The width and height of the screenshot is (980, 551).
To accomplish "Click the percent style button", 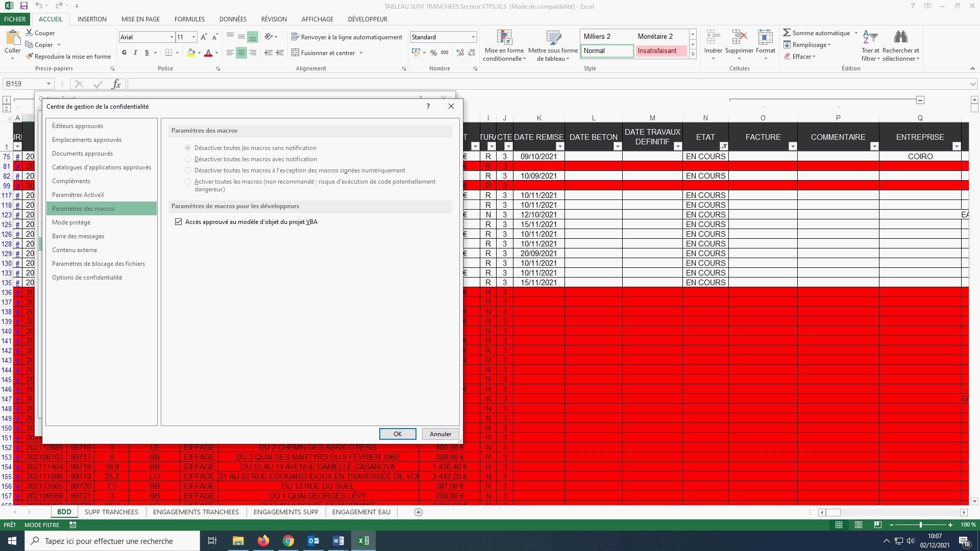I will click(433, 53).
